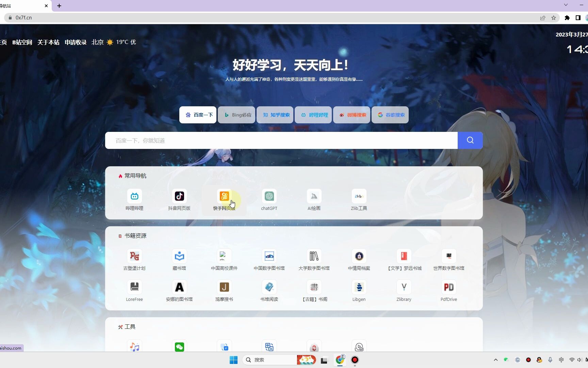Viewport: 588px width, 368px height.
Task: Open the Windows Start menu
Action: click(x=234, y=360)
